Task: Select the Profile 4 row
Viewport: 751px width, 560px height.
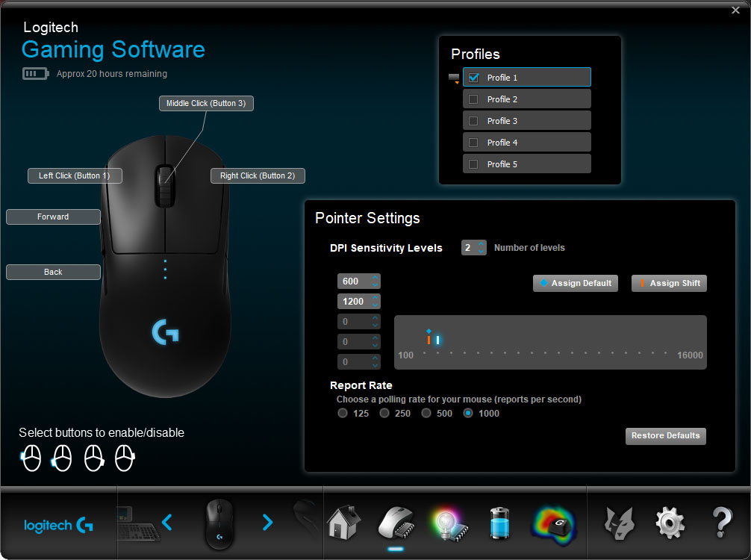Action: (527, 143)
